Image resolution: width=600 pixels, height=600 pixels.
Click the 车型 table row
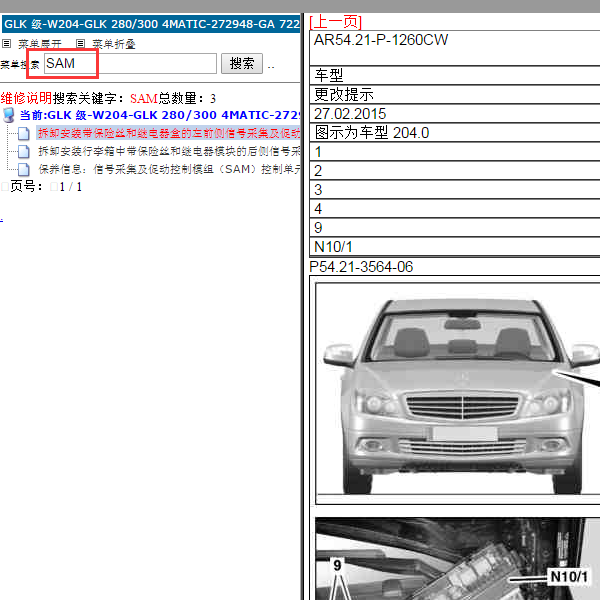[455, 75]
